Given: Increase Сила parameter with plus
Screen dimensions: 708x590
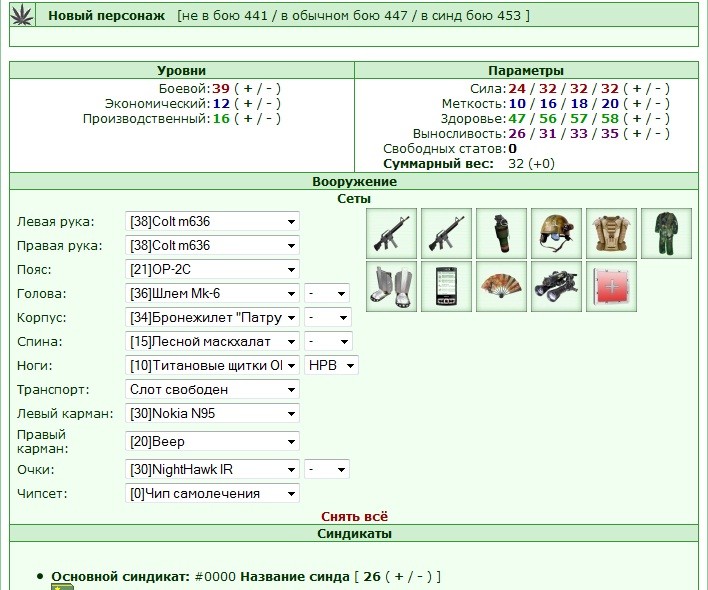Looking at the screenshot, I should tap(637, 88).
